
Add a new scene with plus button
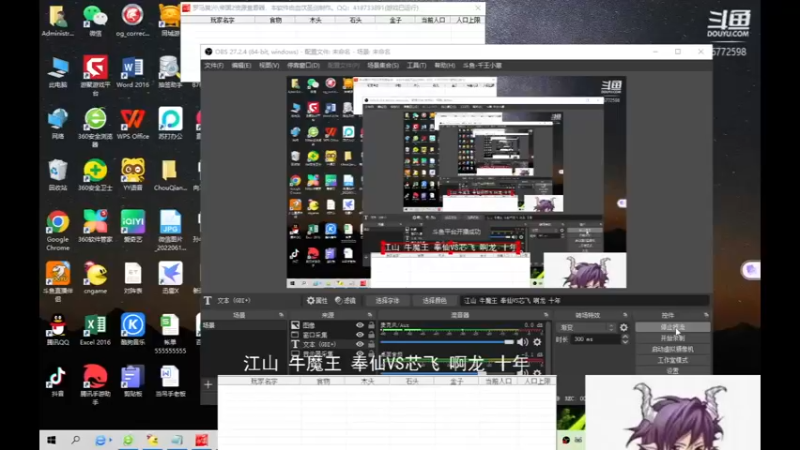tap(208, 384)
